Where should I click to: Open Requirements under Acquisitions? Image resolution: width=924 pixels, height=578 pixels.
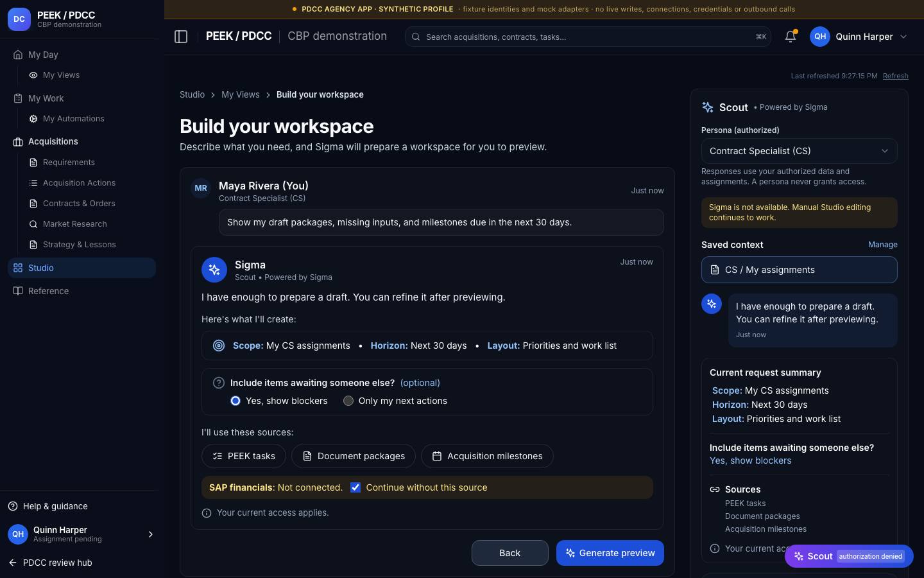point(89,162)
